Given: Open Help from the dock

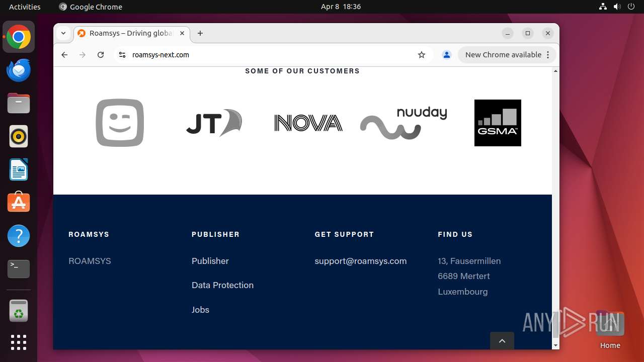Looking at the screenshot, I should (19, 236).
